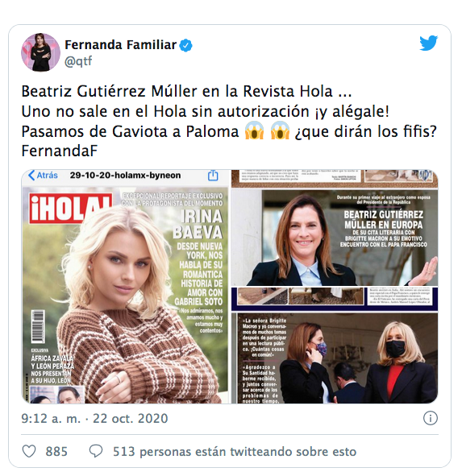This screenshot has height=476, width=462.
Task: Click the tweet text about Revista Hola
Action: 228,121
